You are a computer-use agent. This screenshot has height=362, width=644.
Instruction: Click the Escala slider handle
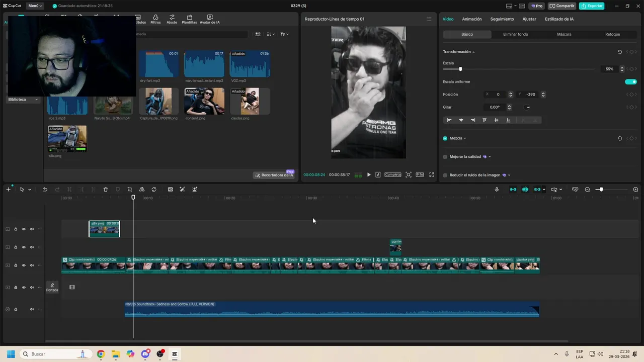460,69
